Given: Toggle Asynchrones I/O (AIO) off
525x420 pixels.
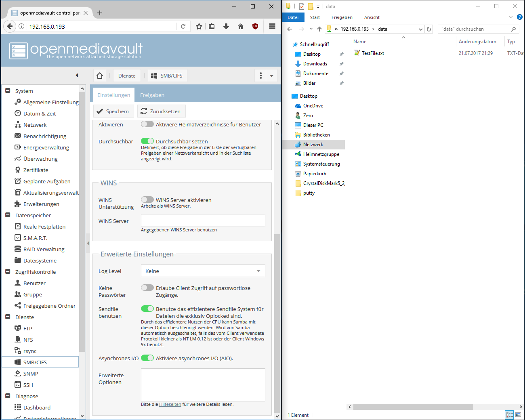Looking at the screenshot, I should [x=147, y=358].
